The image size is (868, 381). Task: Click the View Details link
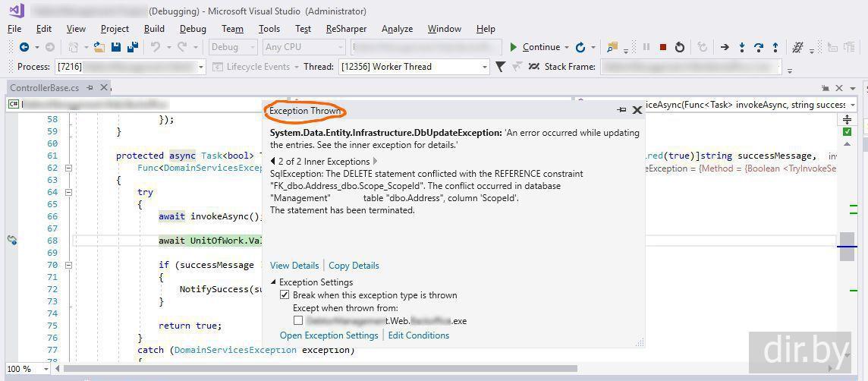[294, 266]
